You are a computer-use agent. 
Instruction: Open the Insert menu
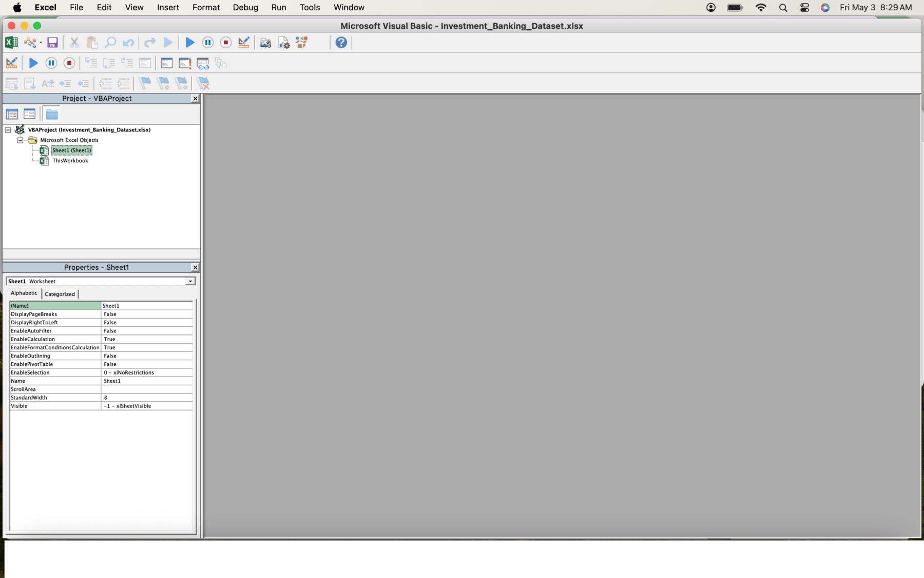pos(168,8)
